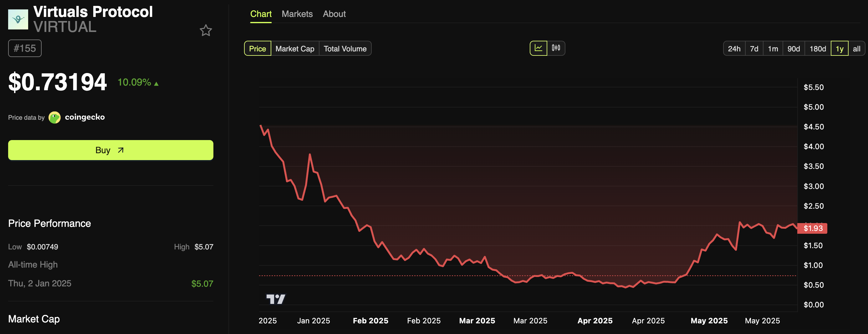868x334 pixels.
Task: Click the Virtuals Protocol token logo
Action: pyautogui.click(x=18, y=19)
